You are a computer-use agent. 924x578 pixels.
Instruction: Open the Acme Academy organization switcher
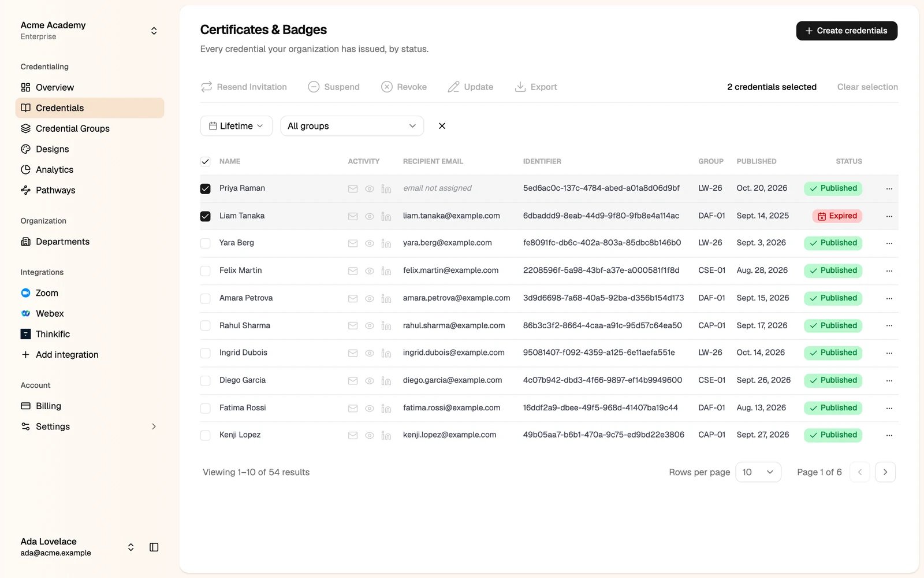click(x=90, y=31)
